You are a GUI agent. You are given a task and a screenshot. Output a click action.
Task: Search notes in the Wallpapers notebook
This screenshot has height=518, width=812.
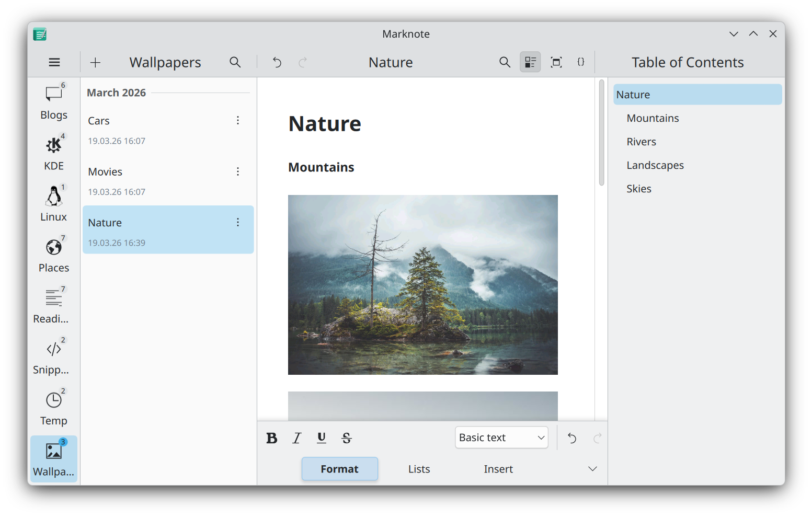[235, 62]
